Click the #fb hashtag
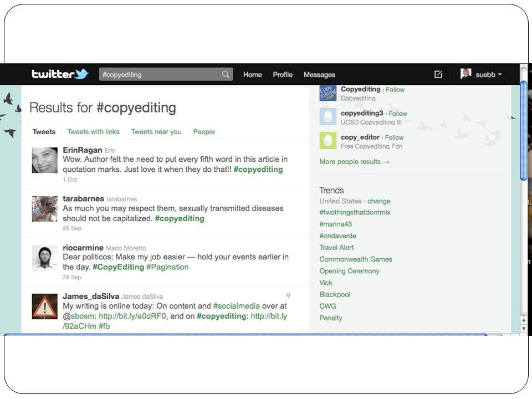 coord(104,326)
